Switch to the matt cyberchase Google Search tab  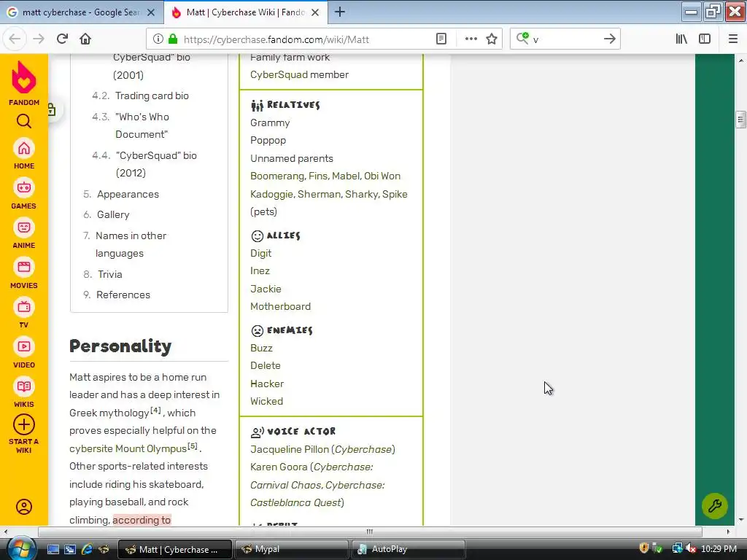pyautogui.click(x=82, y=12)
